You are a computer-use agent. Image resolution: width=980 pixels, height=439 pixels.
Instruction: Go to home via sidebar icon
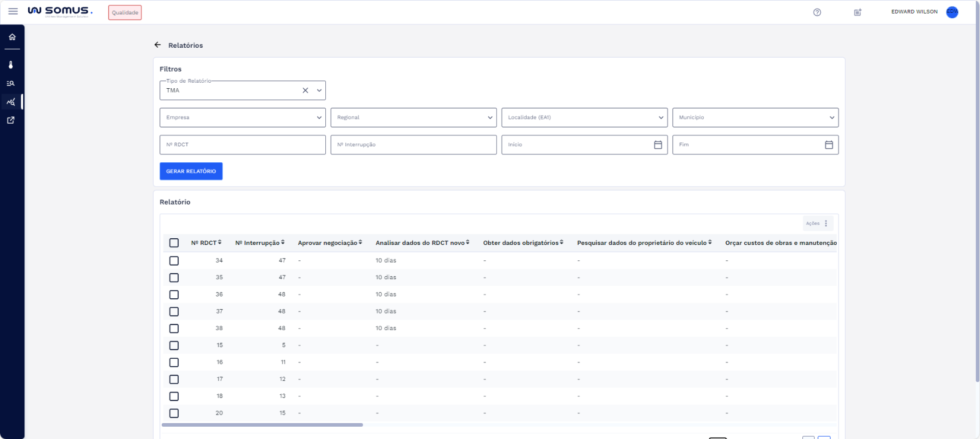point(12,37)
